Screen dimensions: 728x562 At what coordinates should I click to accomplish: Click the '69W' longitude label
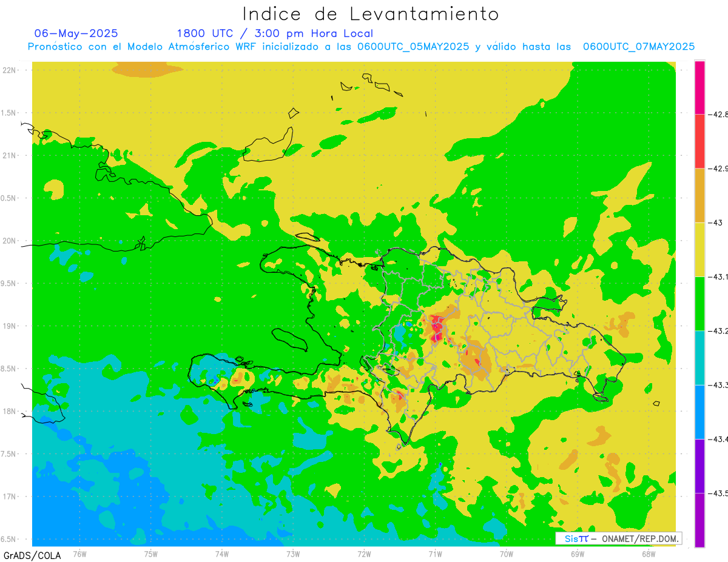578,553
